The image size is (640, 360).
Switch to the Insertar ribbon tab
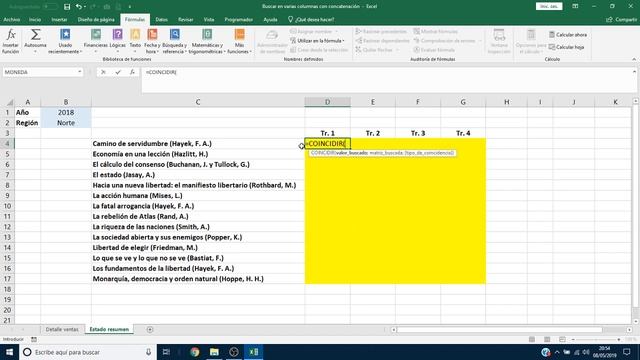tap(59, 20)
